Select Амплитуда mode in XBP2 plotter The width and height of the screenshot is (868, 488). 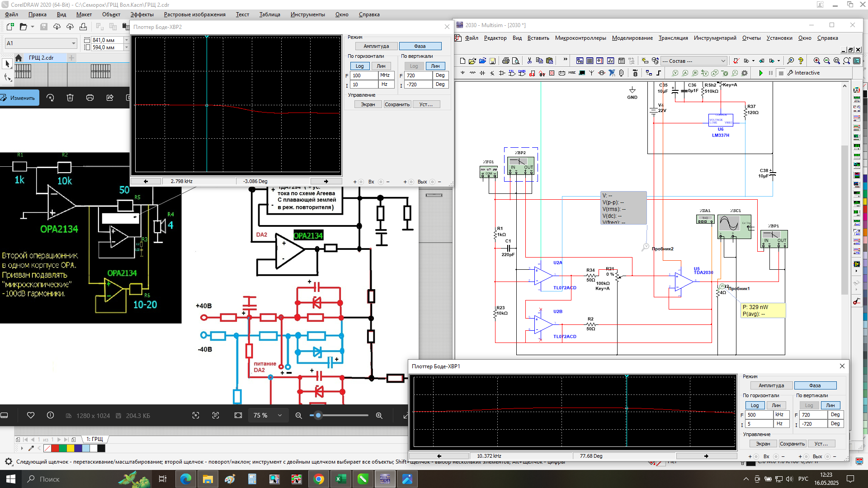click(x=376, y=46)
